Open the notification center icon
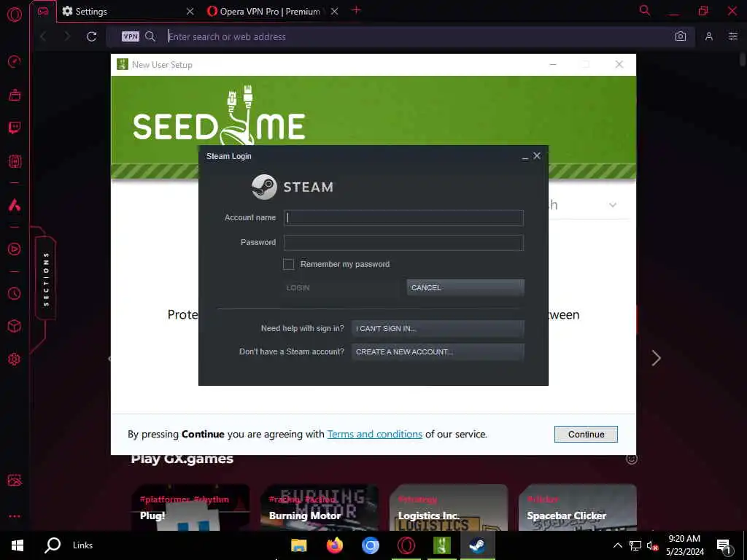The image size is (747, 560). click(x=724, y=546)
